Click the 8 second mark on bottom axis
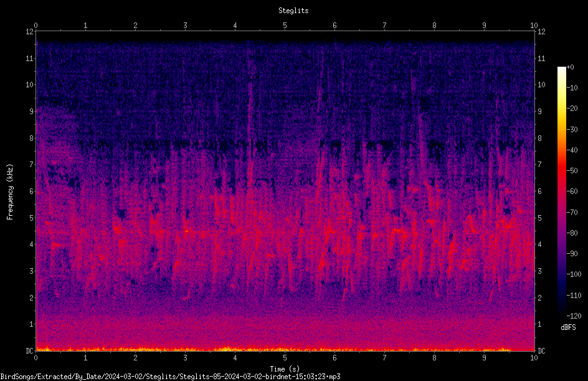The width and height of the screenshot is (588, 381). click(434, 358)
